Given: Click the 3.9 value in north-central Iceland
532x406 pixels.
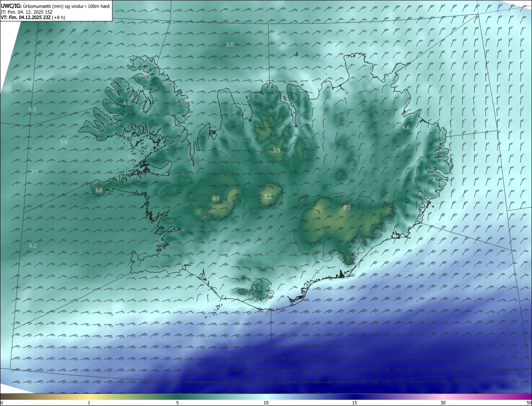Looking at the screenshot, I should tap(276, 150).
